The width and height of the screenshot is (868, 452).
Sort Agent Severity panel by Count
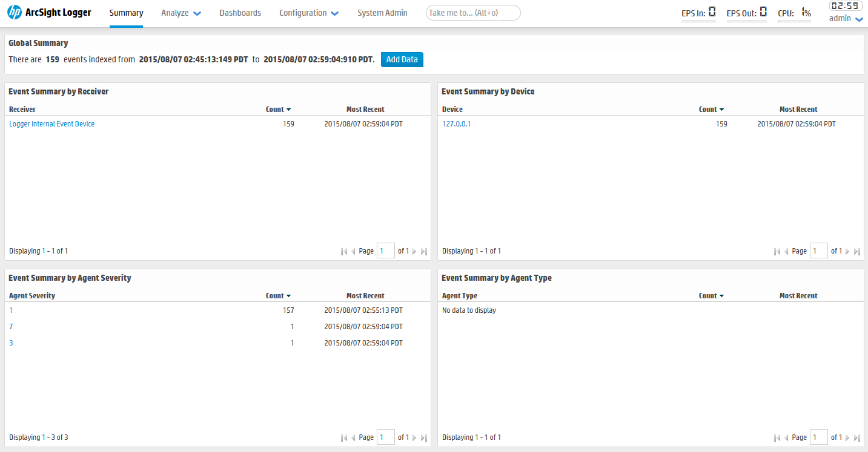[x=279, y=296]
